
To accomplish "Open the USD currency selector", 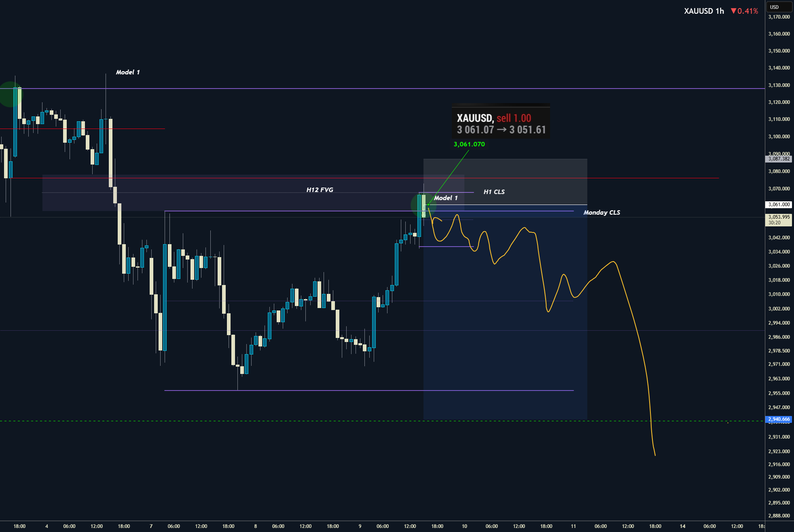I will (779, 7).
